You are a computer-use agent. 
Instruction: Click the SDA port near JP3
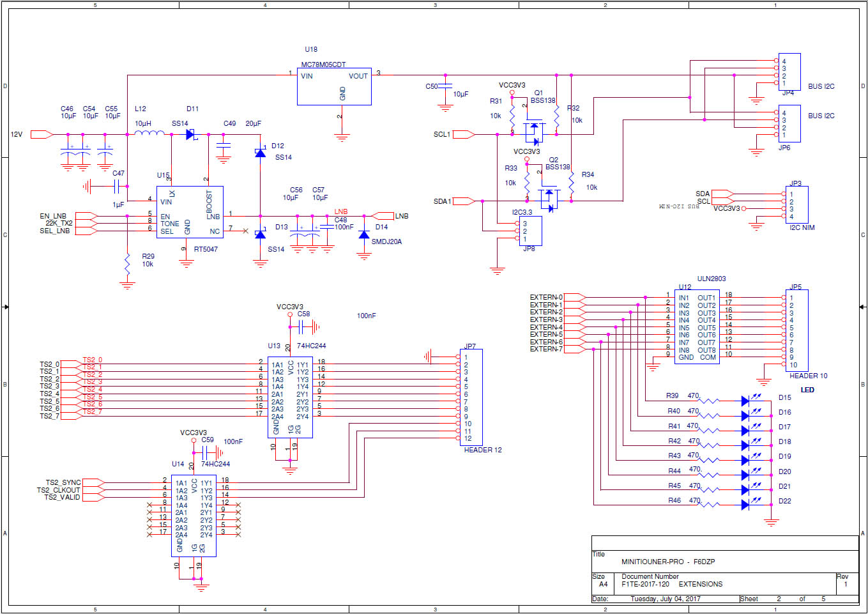coord(723,194)
